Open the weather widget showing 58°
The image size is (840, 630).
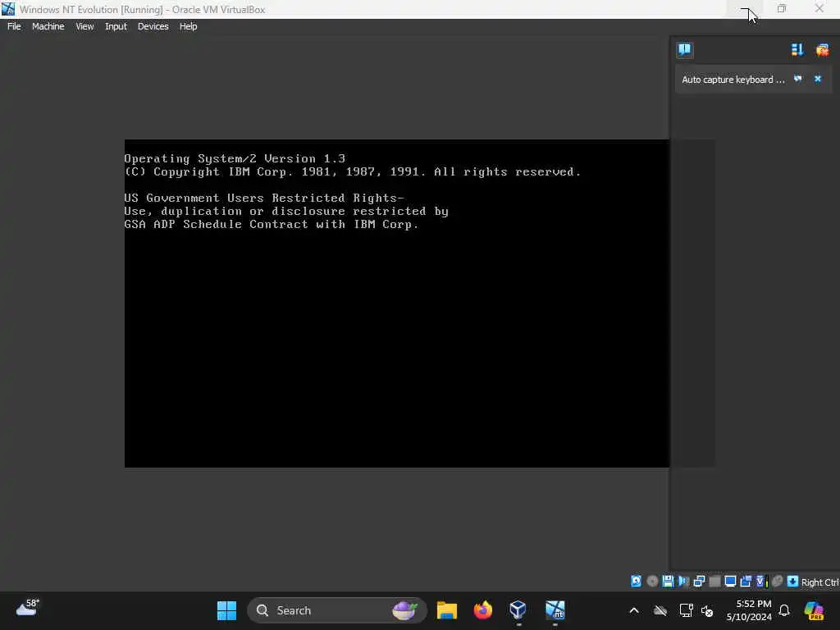tap(27, 609)
